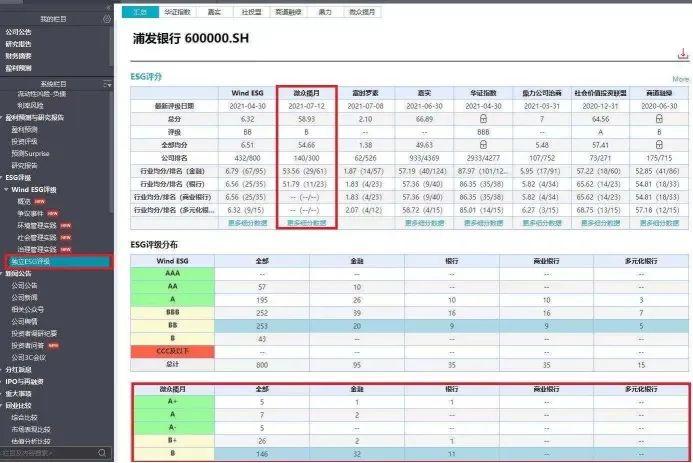Image resolution: width=693 pixels, height=463 pixels.
Task: Select the 汇总 tab
Action: click(x=140, y=12)
